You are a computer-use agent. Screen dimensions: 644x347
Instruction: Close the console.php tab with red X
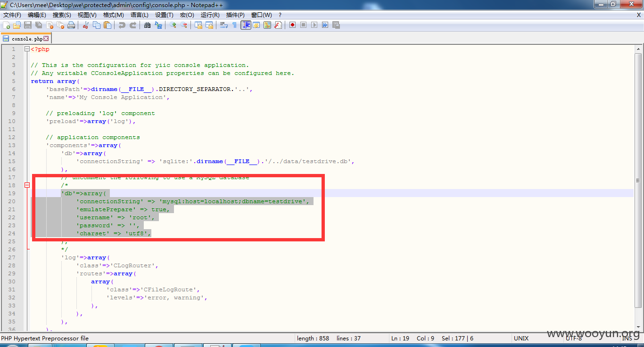pyautogui.click(x=46, y=39)
